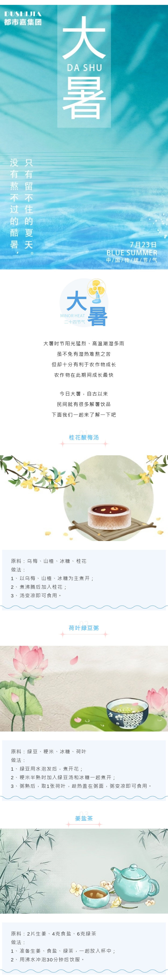Image resolution: width=168 pixels, height=980 pixels.
Task: Click the 中/国/传/统/节/气 caption
Action: pos(132,260)
